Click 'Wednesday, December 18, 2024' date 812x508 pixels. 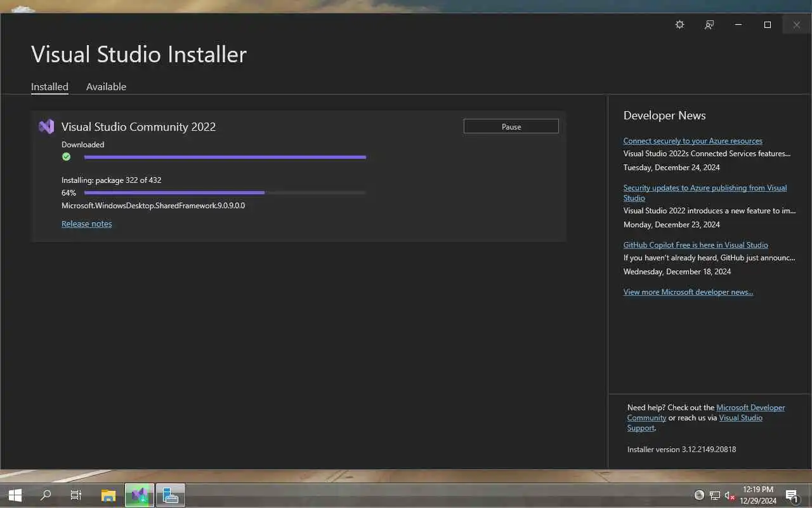pyautogui.click(x=677, y=272)
